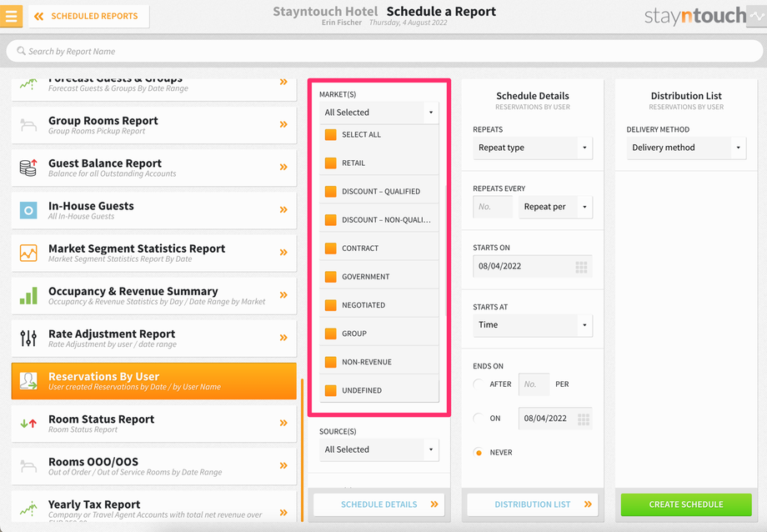
Task: Select the NEVER ends-on radio button
Action: click(x=479, y=452)
